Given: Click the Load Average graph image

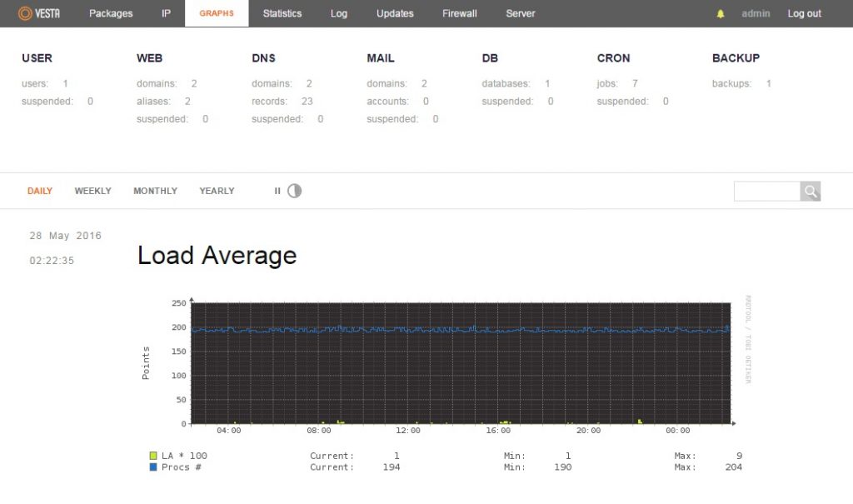Looking at the screenshot, I should (446, 384).
